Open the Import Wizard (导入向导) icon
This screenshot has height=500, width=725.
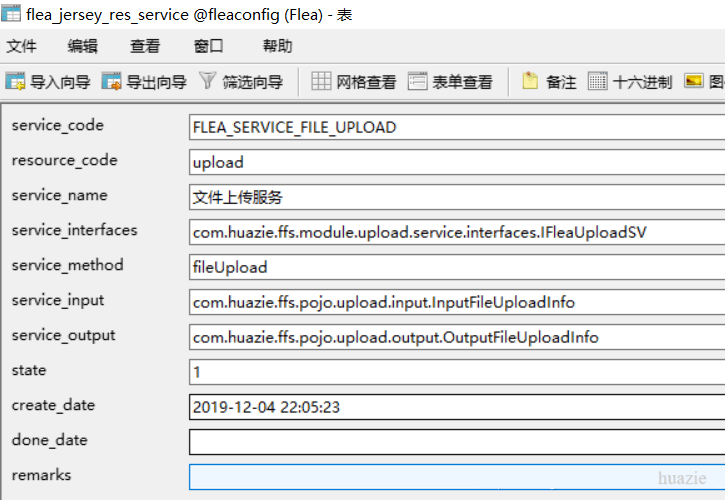pyautogui.click(x=15, y=81)
